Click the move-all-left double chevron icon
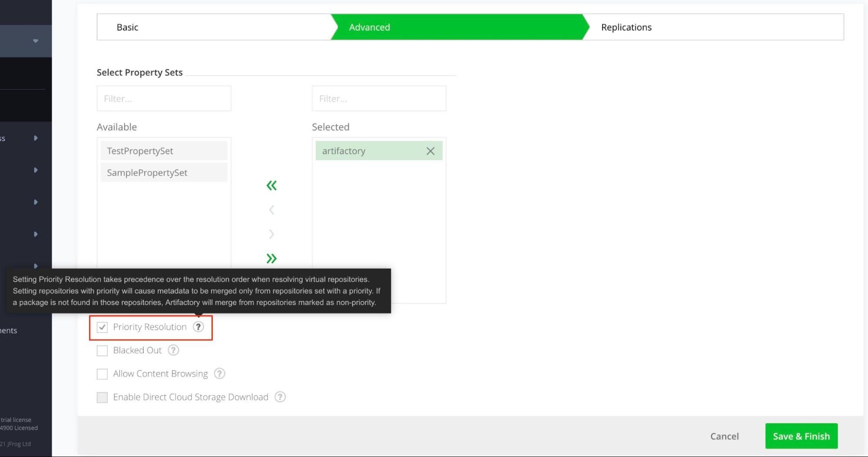The height and width of the screenshot is (457, 868). point(271,186)
